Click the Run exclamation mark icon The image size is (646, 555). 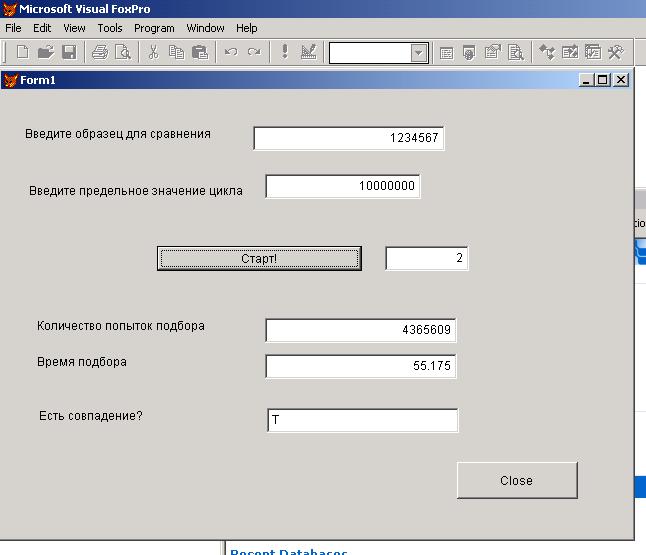[x=284, y=52]
